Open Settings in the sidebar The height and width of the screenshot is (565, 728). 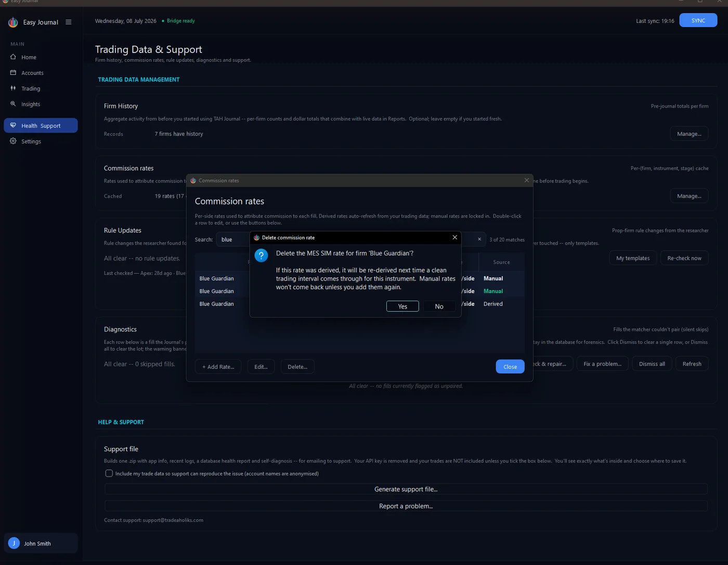click(x=41, y=141)
